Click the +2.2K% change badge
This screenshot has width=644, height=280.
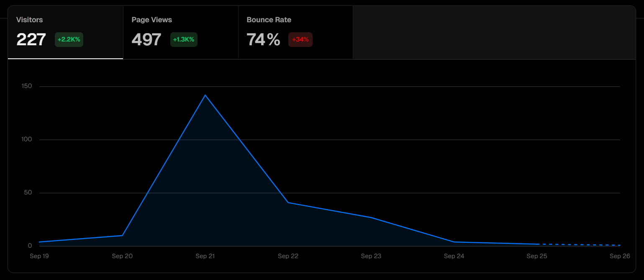point(69,39)
